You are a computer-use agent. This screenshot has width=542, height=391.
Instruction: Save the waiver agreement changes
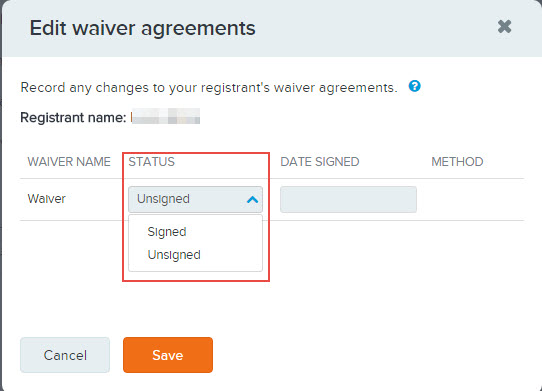(168, 355)
